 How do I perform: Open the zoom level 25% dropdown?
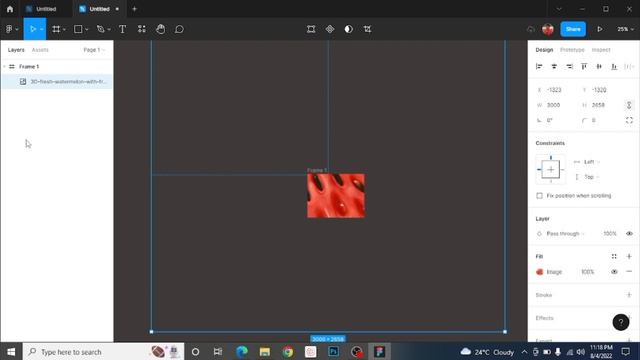pyautogui.click(x=625, y=29)
